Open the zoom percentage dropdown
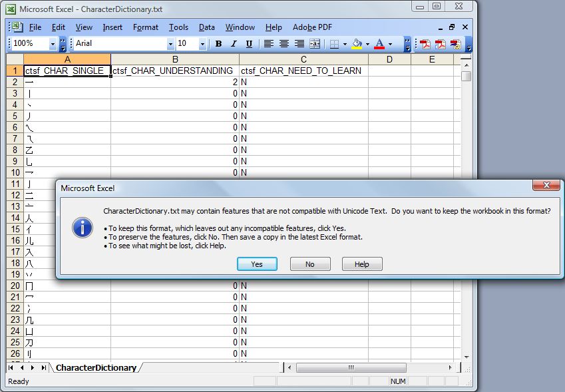This screenshot has width=565, height=392. (x=53, y=44)
